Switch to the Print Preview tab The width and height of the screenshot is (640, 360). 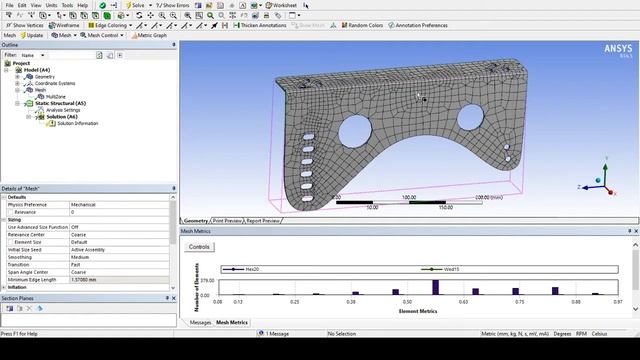(x=227, y=221)
